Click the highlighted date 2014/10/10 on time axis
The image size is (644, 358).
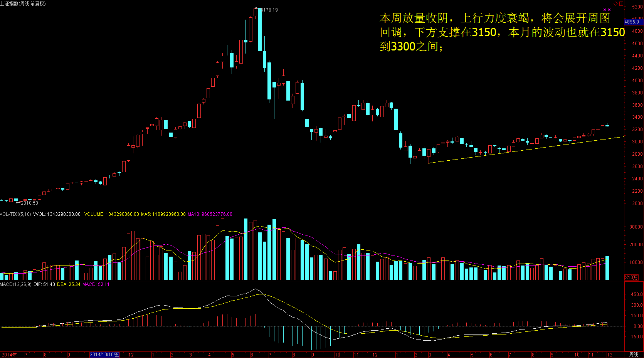tap(104, 355)
